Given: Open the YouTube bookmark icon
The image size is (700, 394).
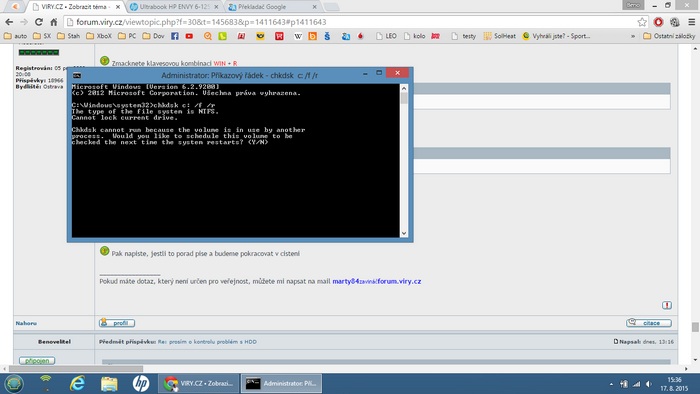Looking at the screenshot, I should click(x=189, y=36).
